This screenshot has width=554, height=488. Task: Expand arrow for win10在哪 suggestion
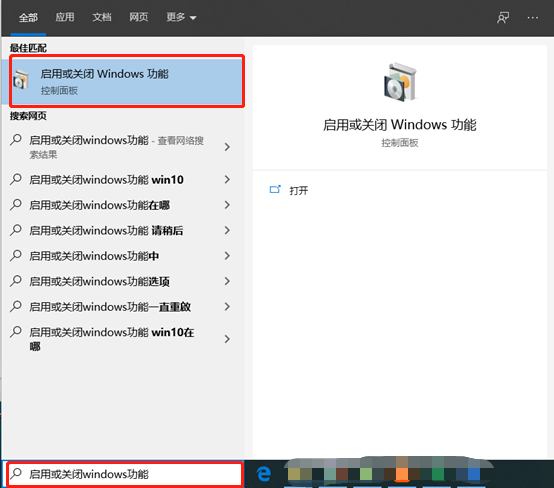(x=227, y=339)
